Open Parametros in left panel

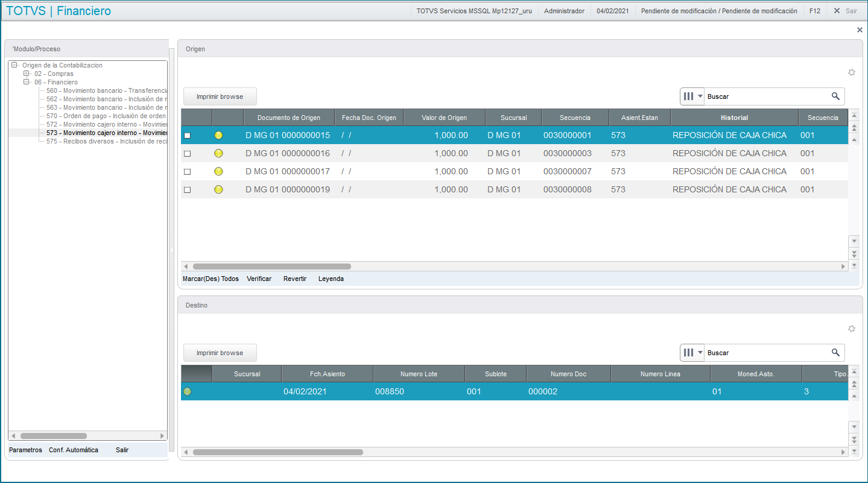point(26,450)
